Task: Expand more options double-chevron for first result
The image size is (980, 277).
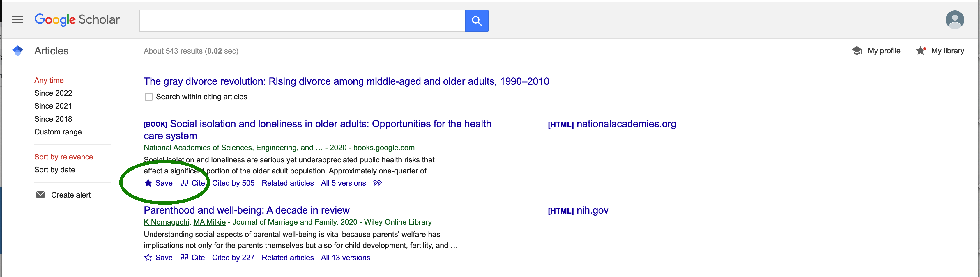Action: [377, 183]
